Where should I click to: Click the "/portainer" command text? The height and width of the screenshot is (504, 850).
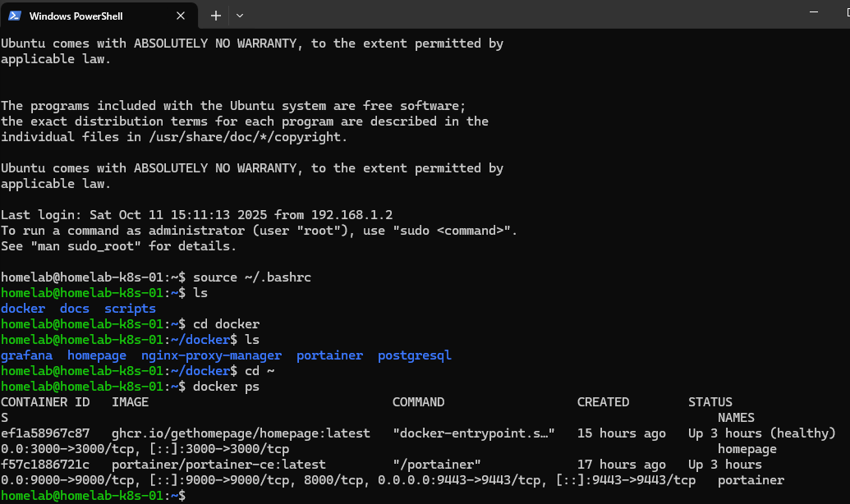click(x=437, y=465)
